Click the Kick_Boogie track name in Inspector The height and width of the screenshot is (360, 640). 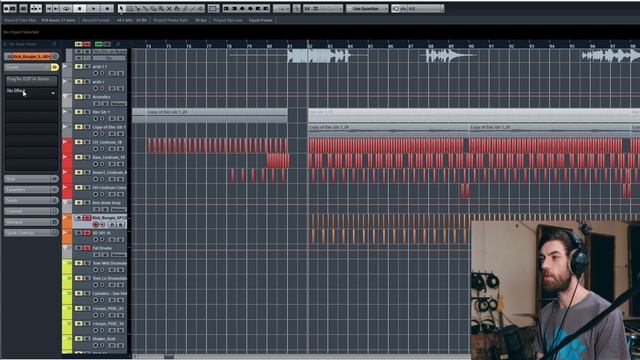pyautogui.click(x=31, y=56)
